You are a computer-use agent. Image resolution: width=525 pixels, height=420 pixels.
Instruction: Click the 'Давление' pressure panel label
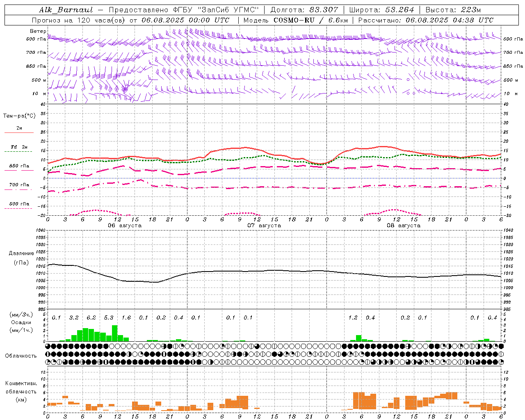[21, 253]
